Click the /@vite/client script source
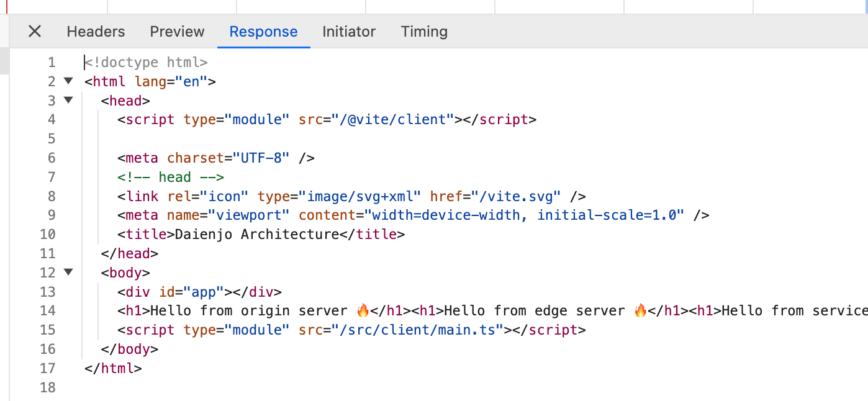This screenshot has width=868, height=401. pos(392,119)
